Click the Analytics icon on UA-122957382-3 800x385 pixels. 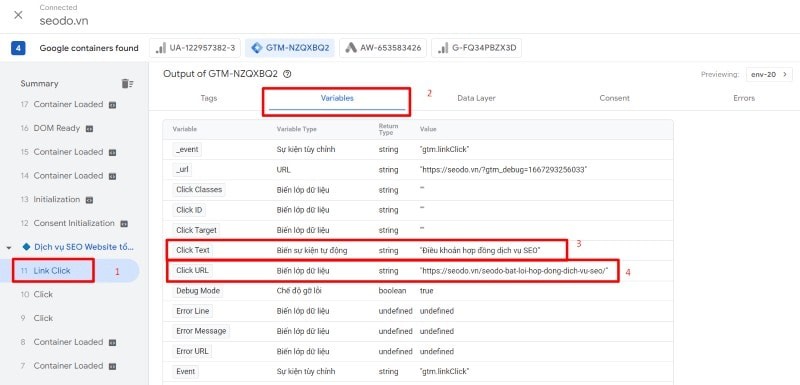[161, 48]
